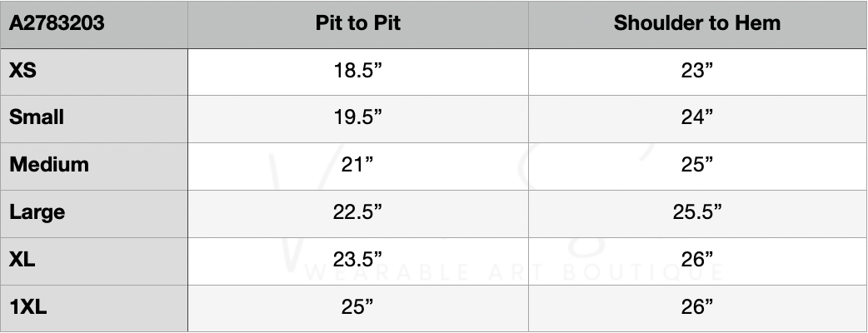
Task: Click the XL size row label
Action: (x=22, y=260)
